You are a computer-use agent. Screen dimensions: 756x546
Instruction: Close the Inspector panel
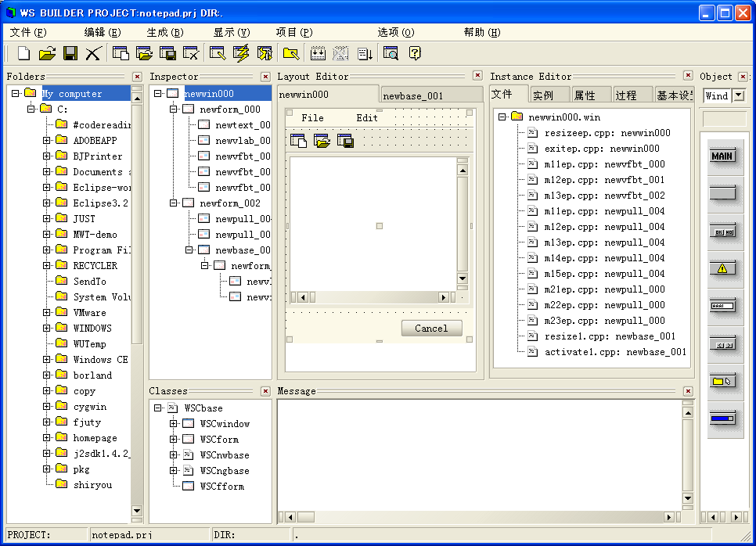click(265, 77)
